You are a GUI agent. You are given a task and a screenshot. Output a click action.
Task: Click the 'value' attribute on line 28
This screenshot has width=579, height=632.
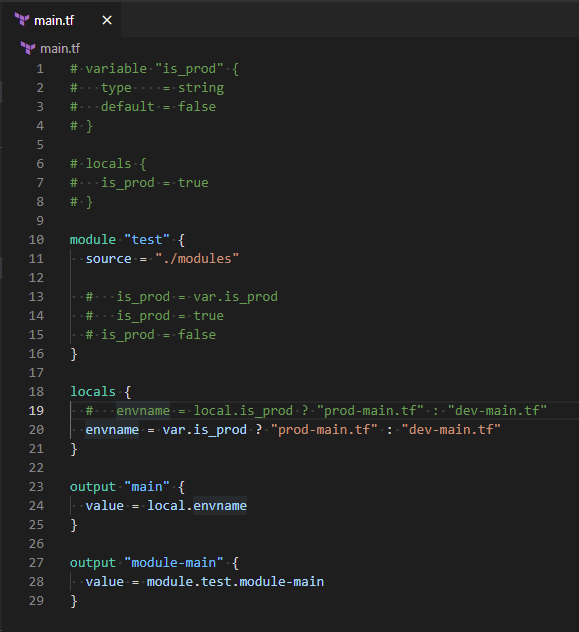tap(104, 582)
